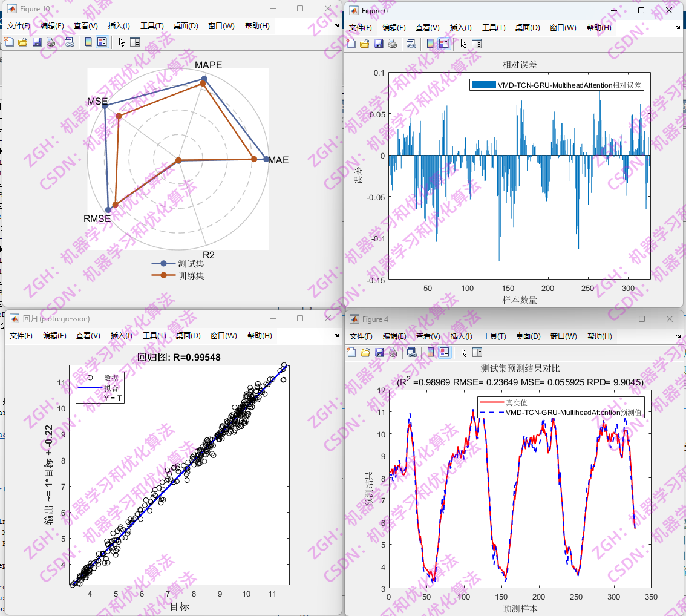This screenshot has height=616, width=686.
Task: Open 编辑(E) menu in Figure 10
Action: tap(52, 26)
